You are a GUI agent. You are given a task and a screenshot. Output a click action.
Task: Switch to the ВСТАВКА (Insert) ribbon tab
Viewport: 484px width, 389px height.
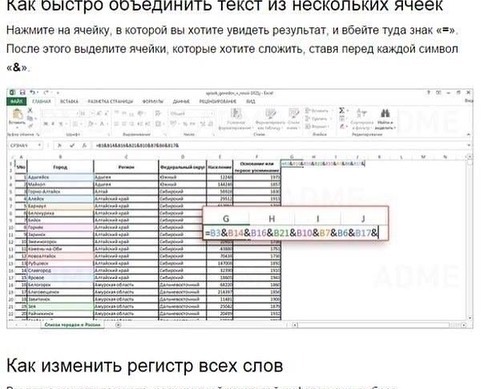(x=69, y=101)
